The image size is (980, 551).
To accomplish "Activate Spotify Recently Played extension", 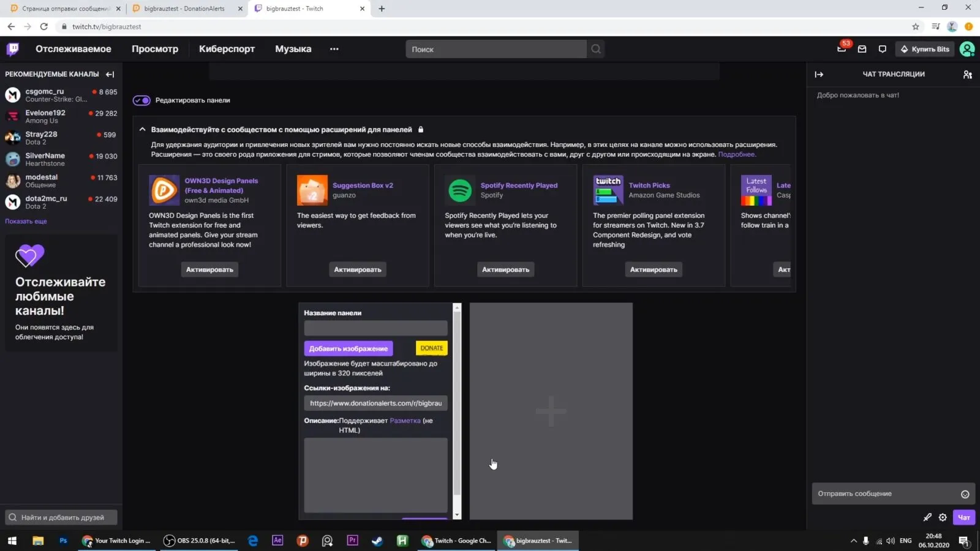I will pyautogui.click(x=505, y=269).
